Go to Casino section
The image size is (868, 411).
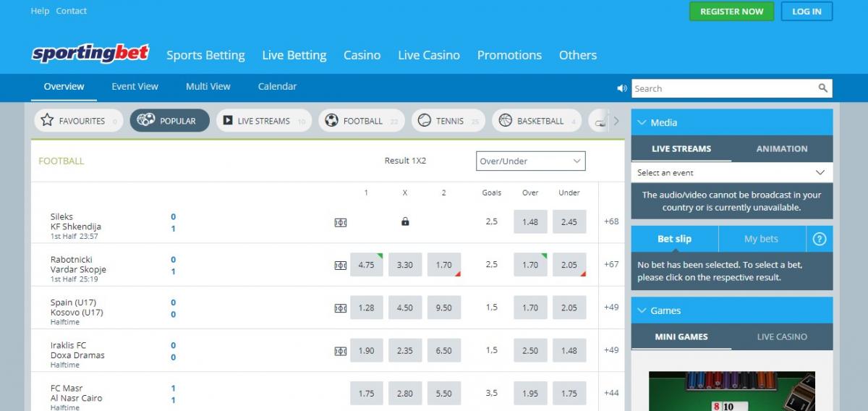coord(362,55)
